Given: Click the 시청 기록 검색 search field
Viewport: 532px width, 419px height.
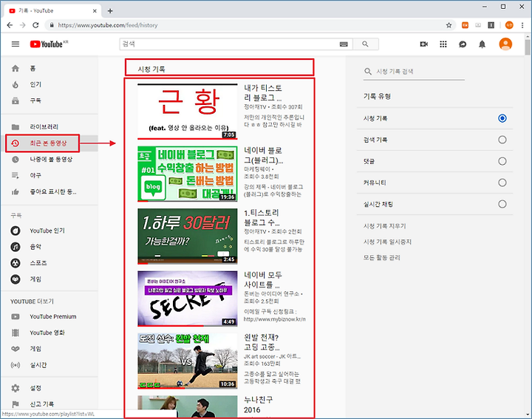Looking at the screenshot, I should click(414, 72).
